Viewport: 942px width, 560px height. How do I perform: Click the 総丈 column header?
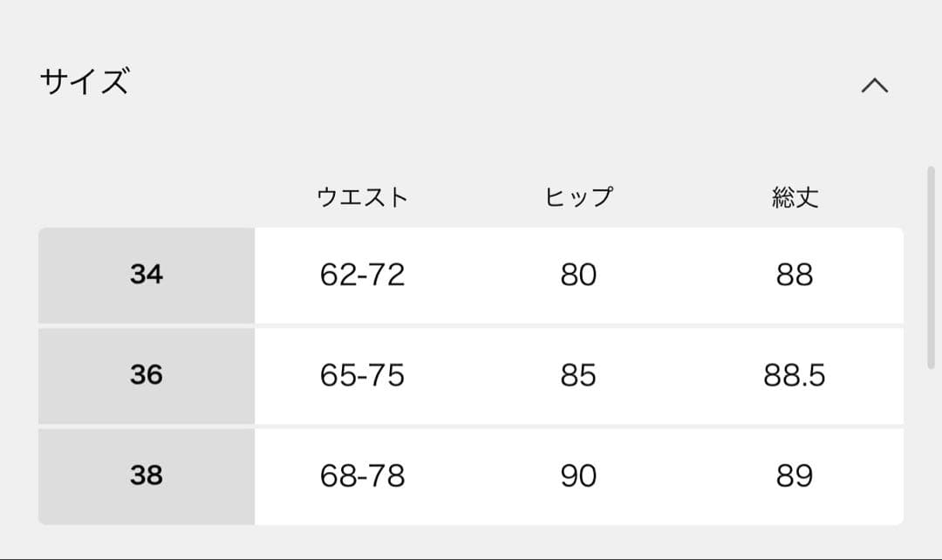[x=794, y=197]
